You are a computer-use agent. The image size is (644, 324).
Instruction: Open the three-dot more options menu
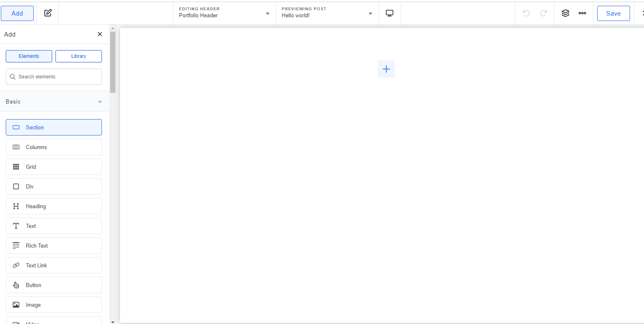pos(582,13)
